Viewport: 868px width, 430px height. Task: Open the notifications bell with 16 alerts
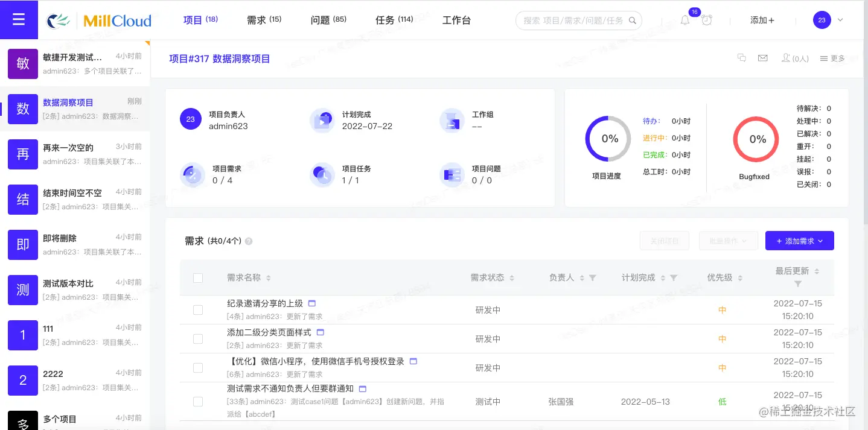click(x=685, y=20)
